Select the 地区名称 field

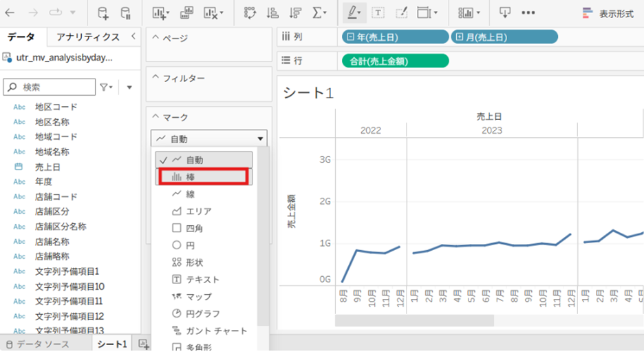tap(52, 122)
